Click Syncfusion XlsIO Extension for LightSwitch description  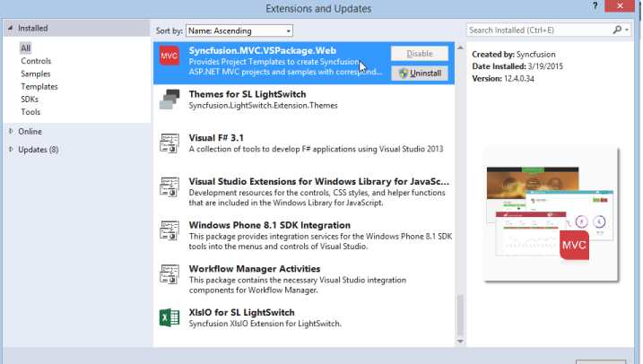click(x=265, y=324)
